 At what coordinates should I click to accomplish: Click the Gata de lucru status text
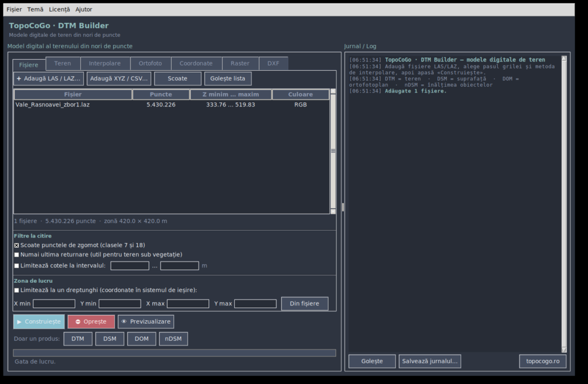(35, 362)
